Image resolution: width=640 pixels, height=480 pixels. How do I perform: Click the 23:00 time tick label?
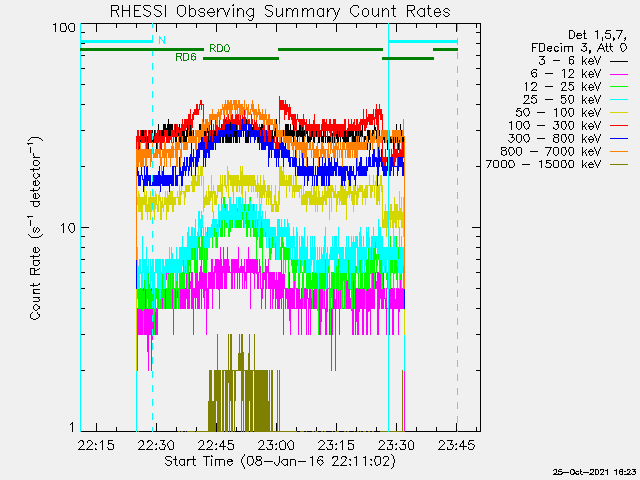click(x=276, y=444)
